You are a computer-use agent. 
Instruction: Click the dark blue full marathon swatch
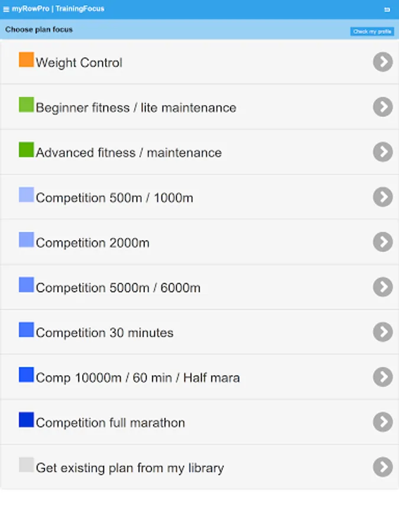click(26, 420)
